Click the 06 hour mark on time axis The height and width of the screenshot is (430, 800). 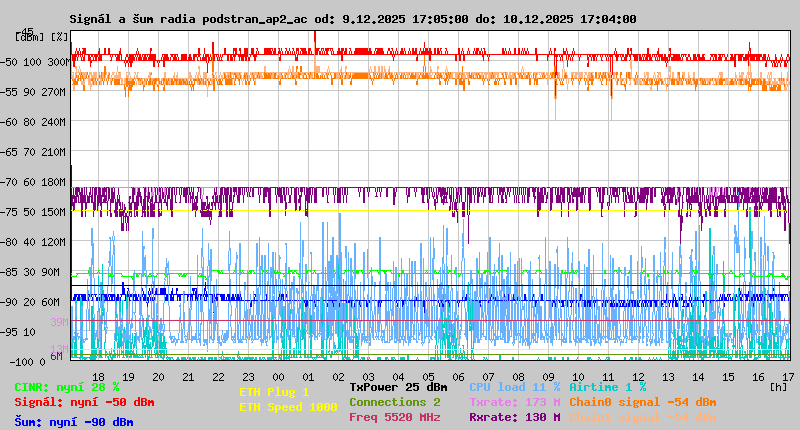pos(458,376)
